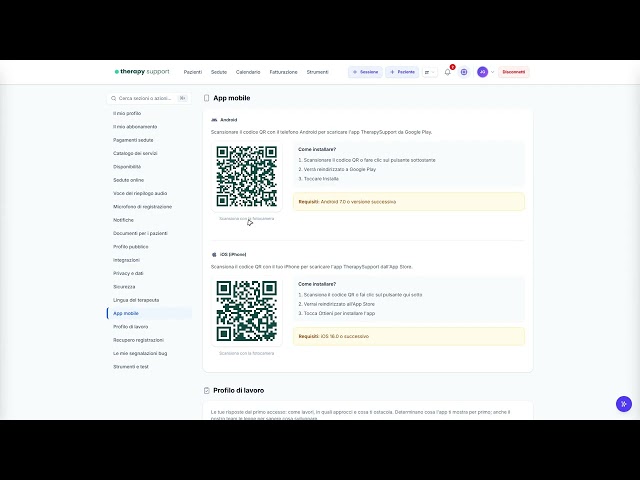640x480 pixels.
Task: Select Il mio profilo in sidebar
Action: (127, 113)
